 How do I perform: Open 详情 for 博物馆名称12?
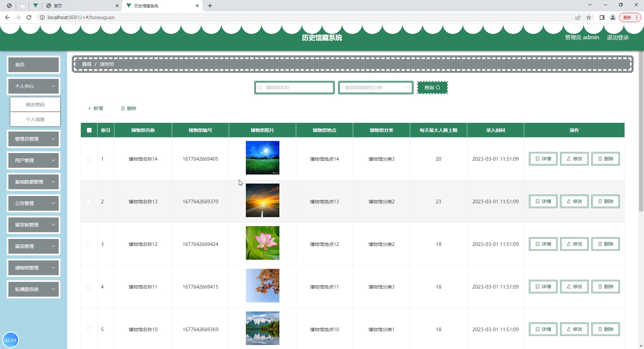point(543,244)
